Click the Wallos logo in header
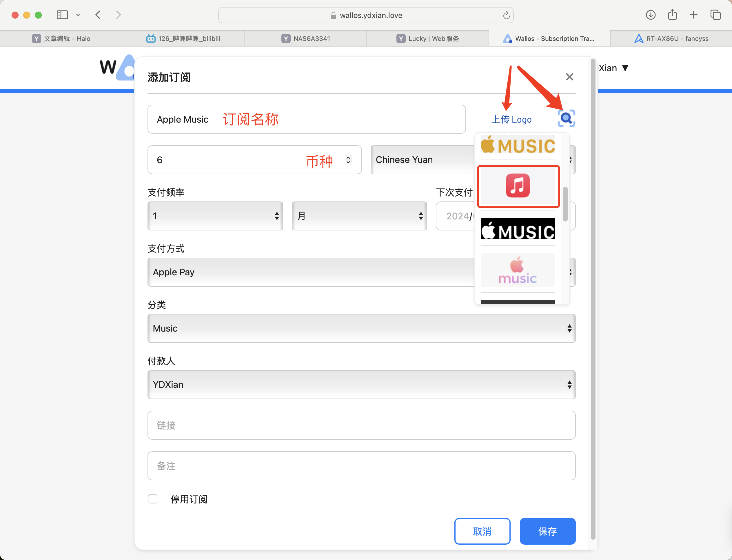 pos(117,67)
